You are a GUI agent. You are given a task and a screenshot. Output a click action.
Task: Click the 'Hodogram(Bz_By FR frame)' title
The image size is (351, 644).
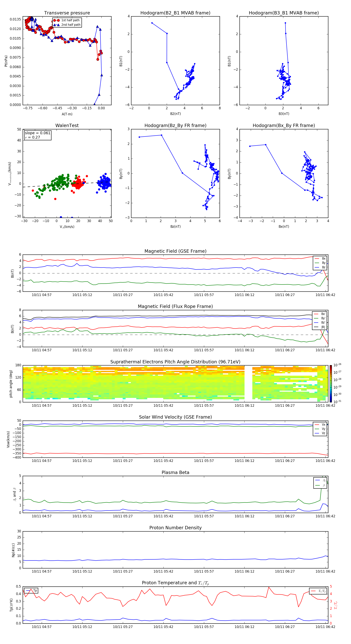175,125
